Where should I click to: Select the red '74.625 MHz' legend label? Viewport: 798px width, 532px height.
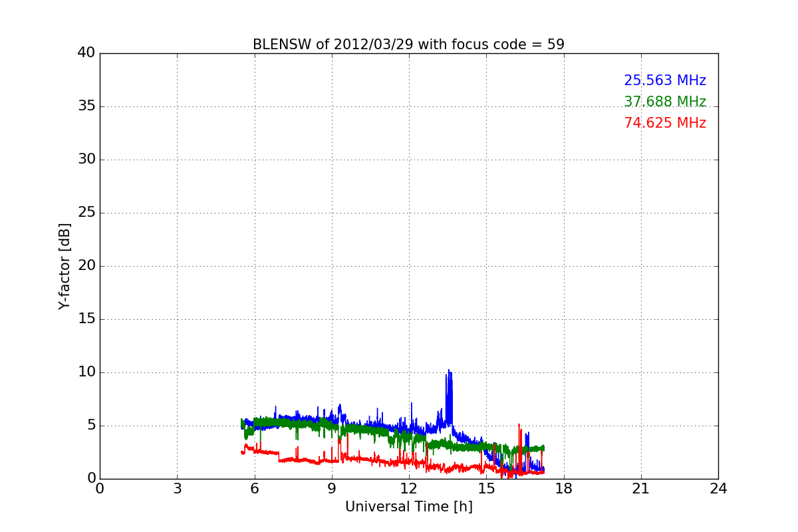click(x=665, y=123)
